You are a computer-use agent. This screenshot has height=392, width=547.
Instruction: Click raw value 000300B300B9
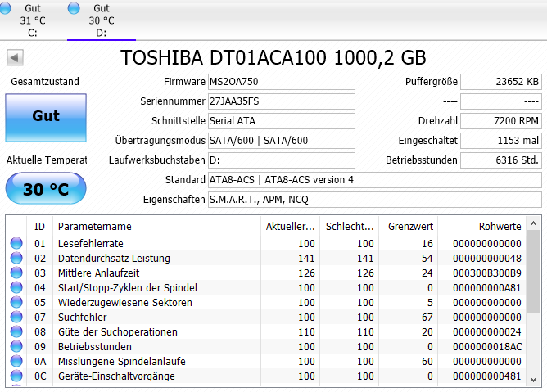487,273
